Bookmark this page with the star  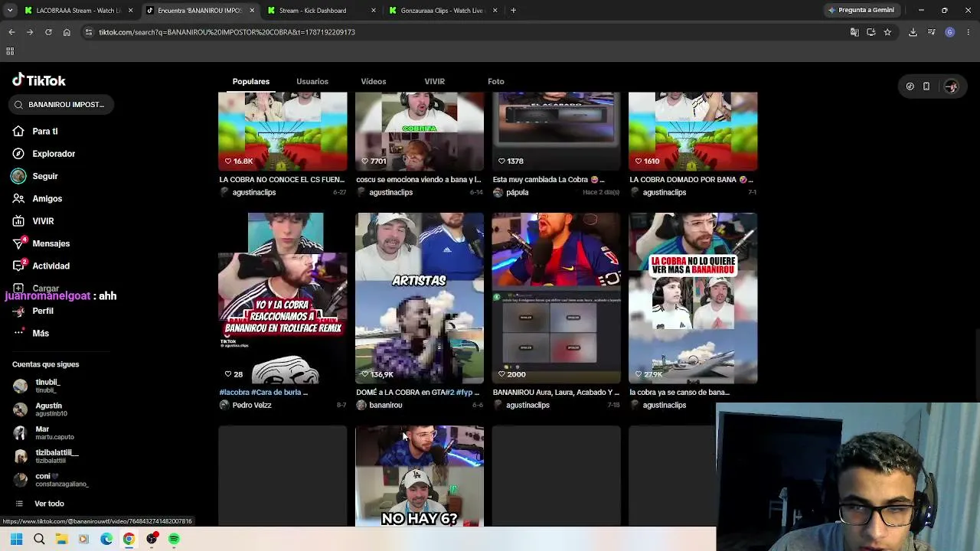(887, 32)
